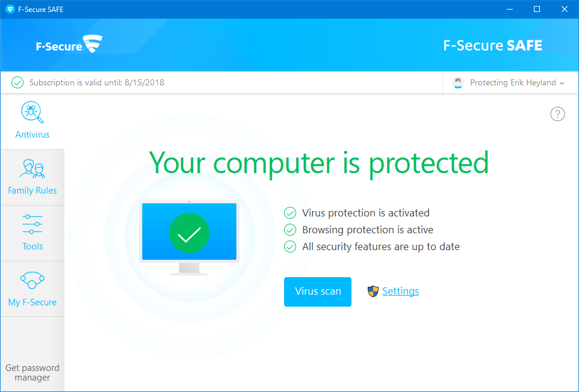Click the My F-Secure cloud icon
The width and height of the screenshot is (579, 392).
(33, 280)
